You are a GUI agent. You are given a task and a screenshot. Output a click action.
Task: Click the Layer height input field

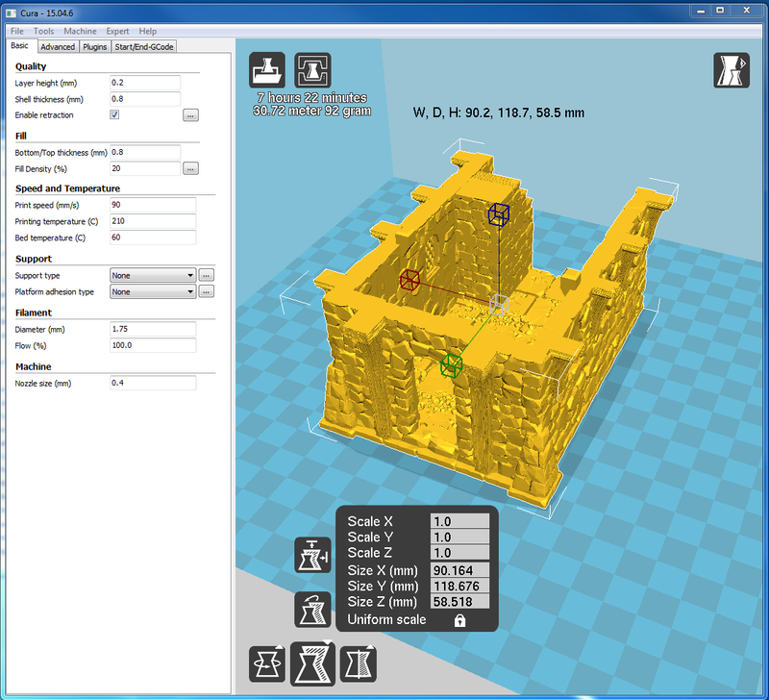(x=145, y=83)
